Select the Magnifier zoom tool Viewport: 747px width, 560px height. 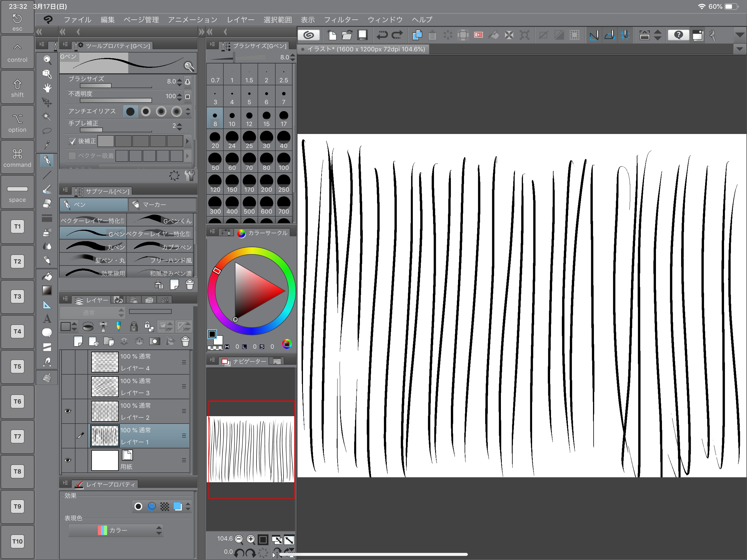point(47,60)
